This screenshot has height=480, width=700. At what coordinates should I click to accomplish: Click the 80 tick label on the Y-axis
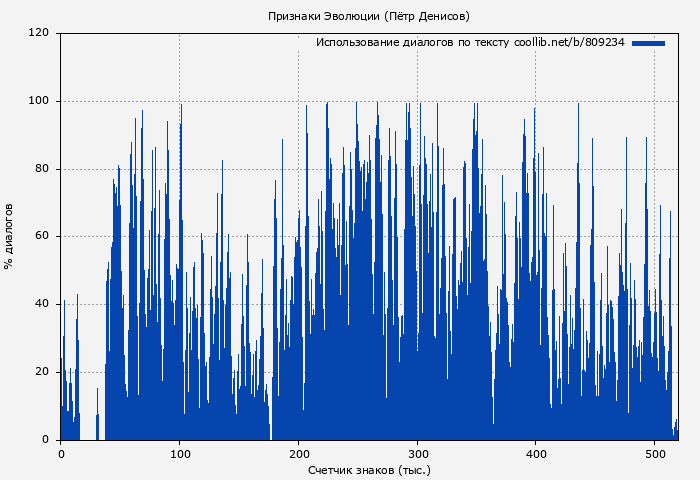pos(42,169)
